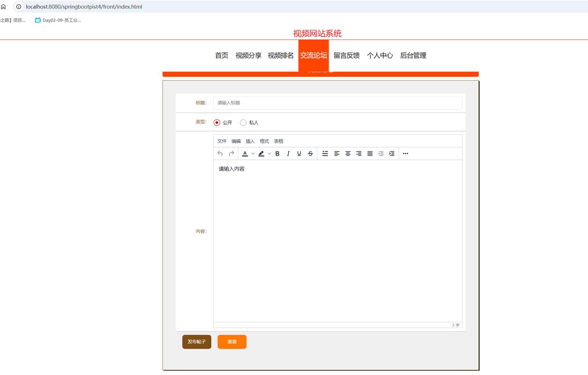This screenshot has height=375, width=588.
Task: Click into the content editor area
Action: point(338,241)
